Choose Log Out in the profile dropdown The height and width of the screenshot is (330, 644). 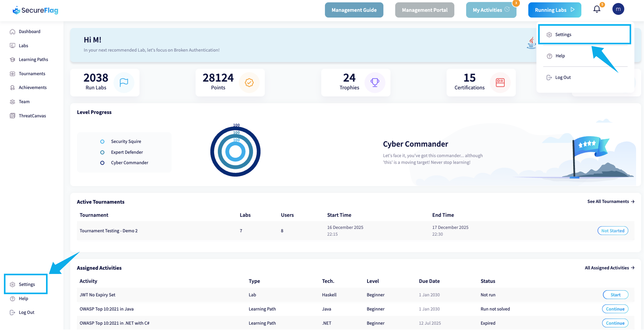pyautogui.click(x=563, y=77)
